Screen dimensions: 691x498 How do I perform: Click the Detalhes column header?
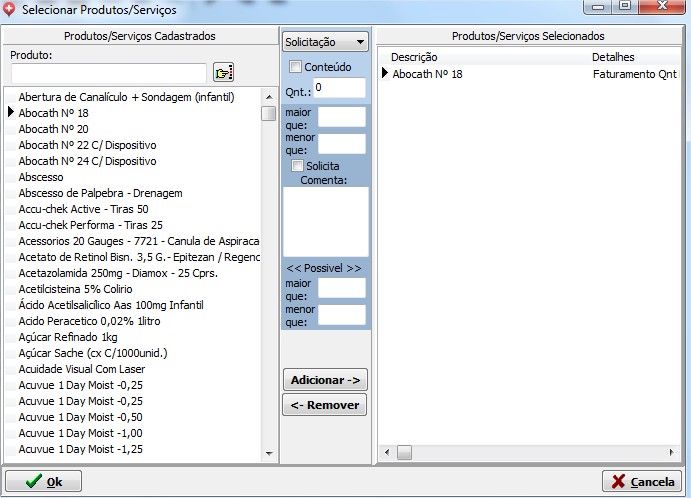(613, 57)
